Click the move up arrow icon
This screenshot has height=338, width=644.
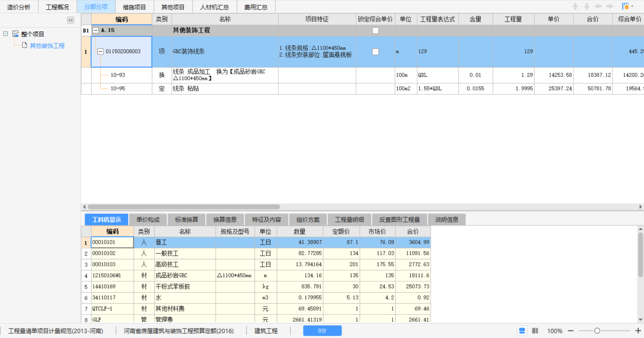[575, 7]
